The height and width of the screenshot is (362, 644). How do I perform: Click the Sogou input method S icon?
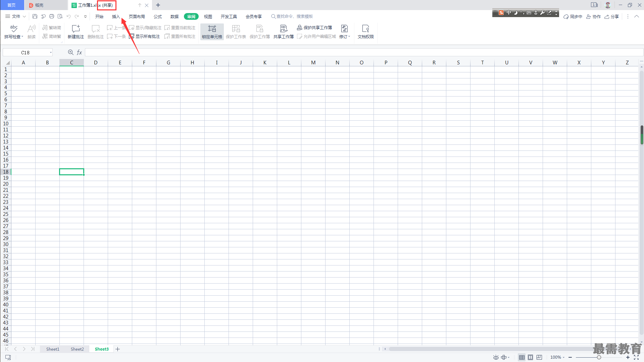click(x=501, y=13)
